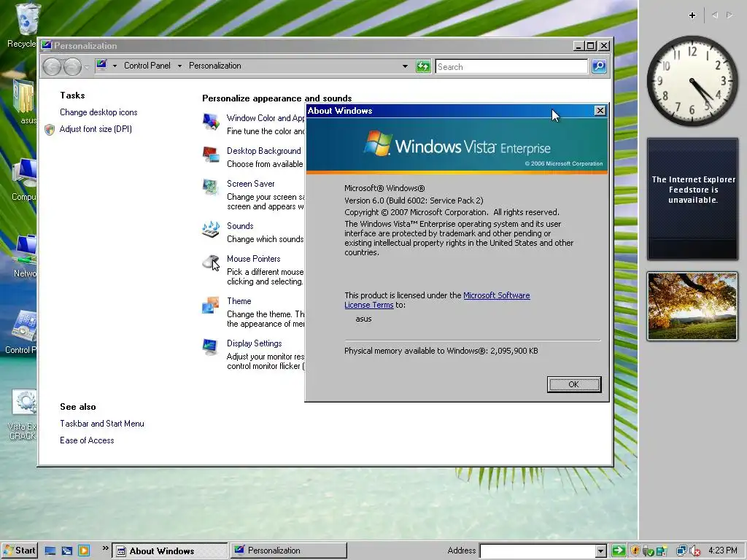Click the Feed Headlines sidebar gadget
The width and height of the screenshot is (747, 560).
[x=693, y=199]
